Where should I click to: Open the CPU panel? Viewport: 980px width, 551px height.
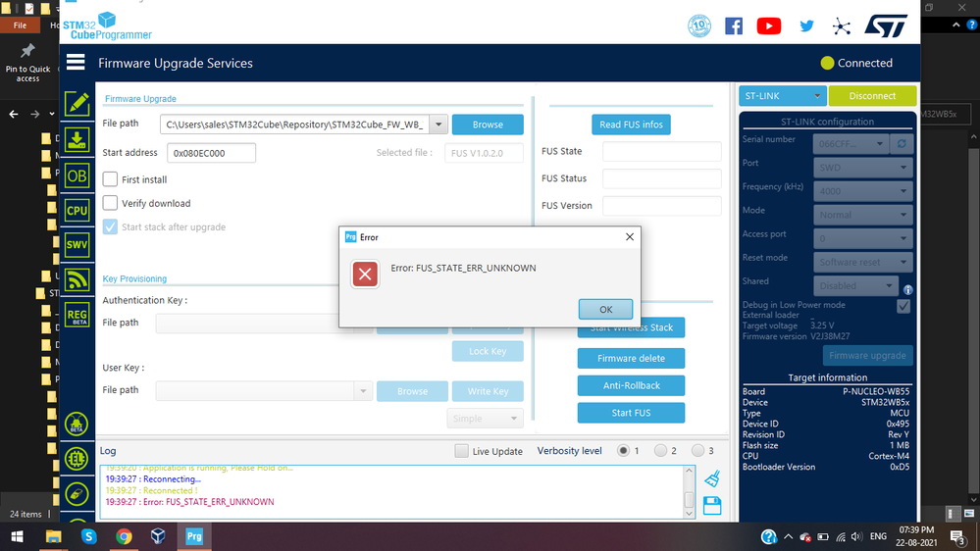click(77, 211)
